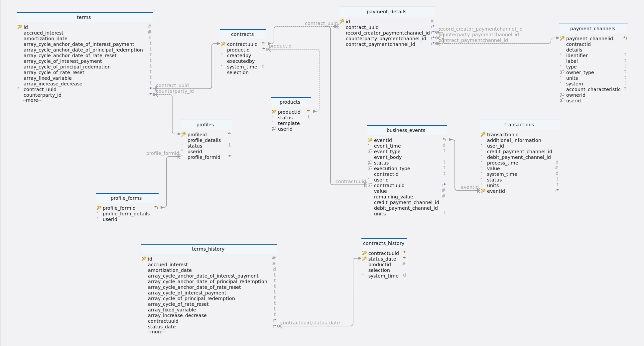Select selection column in contracts_history
644x346 pixels.
click(379, 271)
